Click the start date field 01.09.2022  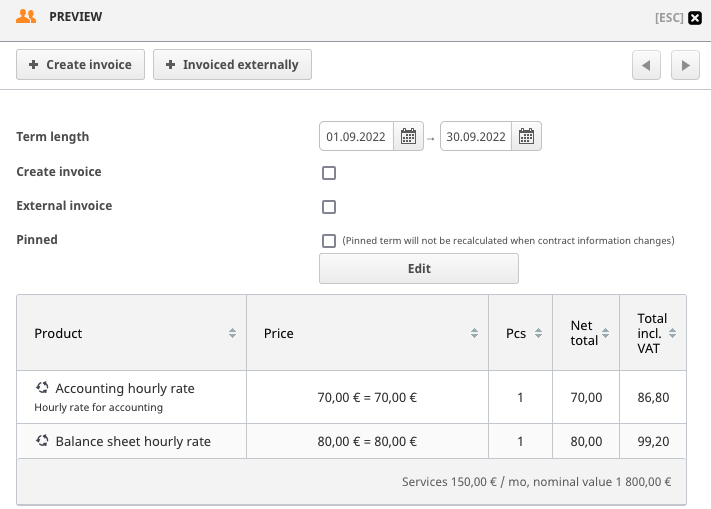point(356,137)
